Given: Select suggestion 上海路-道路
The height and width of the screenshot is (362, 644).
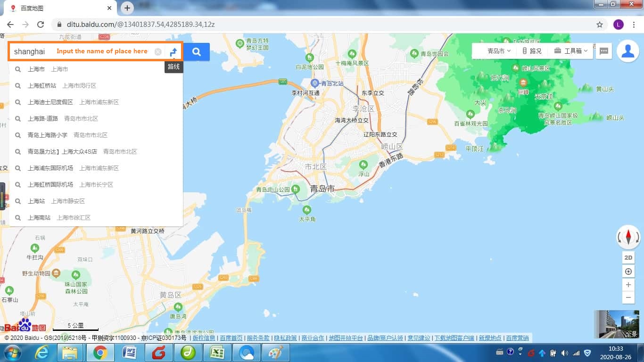Looking at the screenshot, I should (96, 119).
